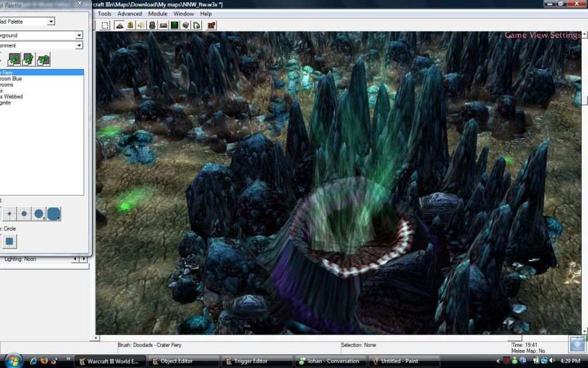Open the Module menu
This screenshot has width=588, height=368.
(157, 14)
